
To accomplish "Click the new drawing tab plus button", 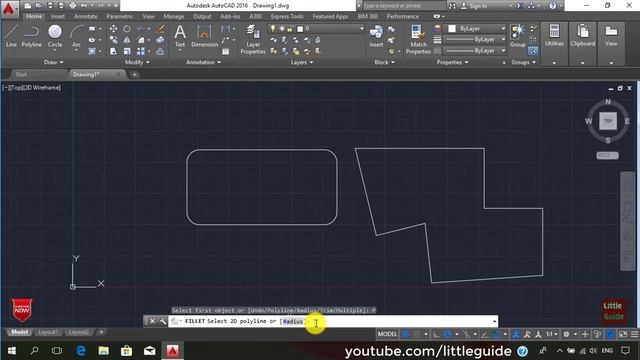I will (x=134, y=74).
